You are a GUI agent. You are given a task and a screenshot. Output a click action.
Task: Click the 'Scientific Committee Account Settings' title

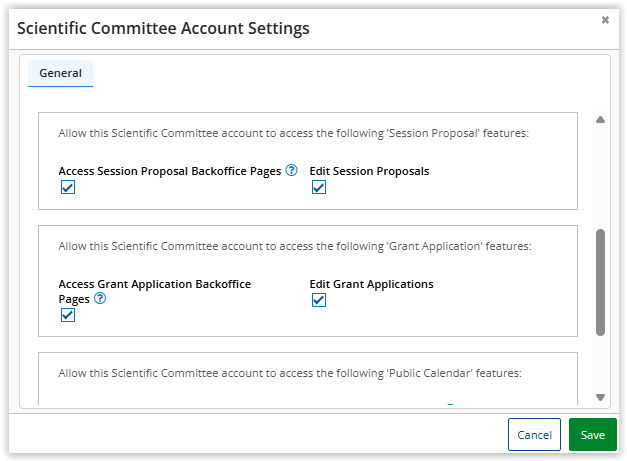point(163,28)
